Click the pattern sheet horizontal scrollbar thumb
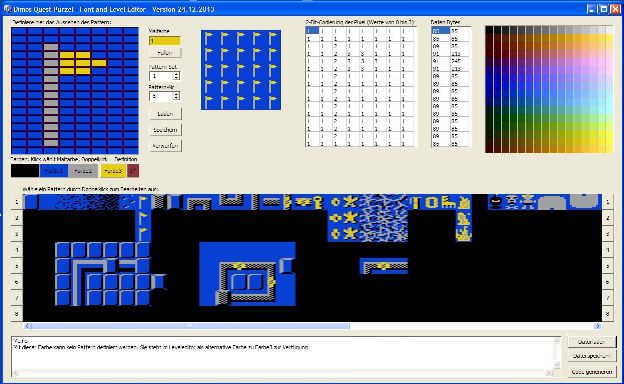 [x=190, y=326]
